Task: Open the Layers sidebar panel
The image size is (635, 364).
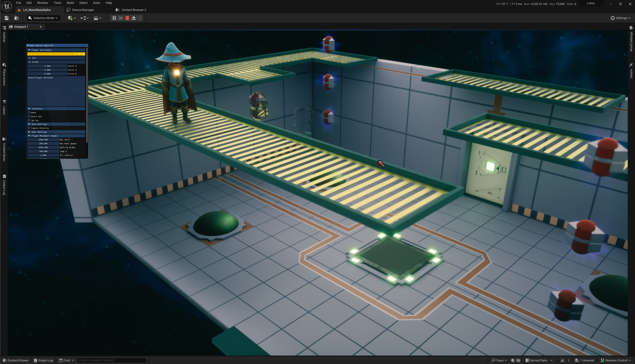Action: coord(4,108)
